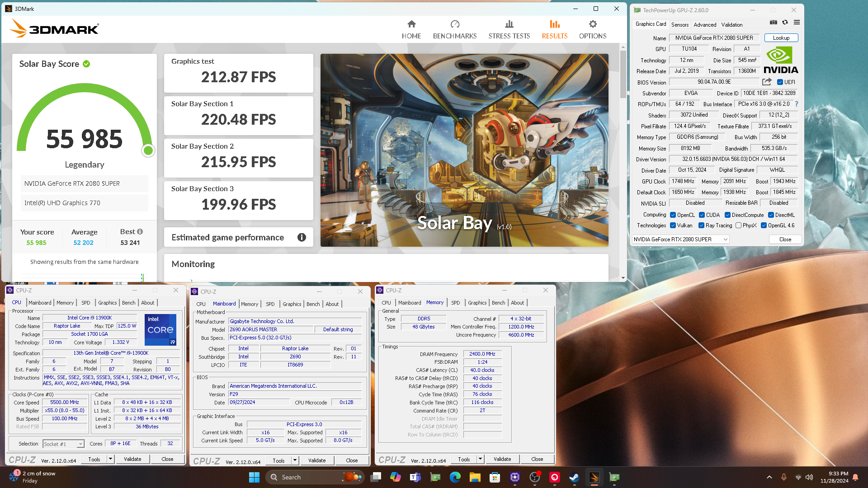Click the Bus Interface question mark icon in GPU-Z

click(796, 104)
